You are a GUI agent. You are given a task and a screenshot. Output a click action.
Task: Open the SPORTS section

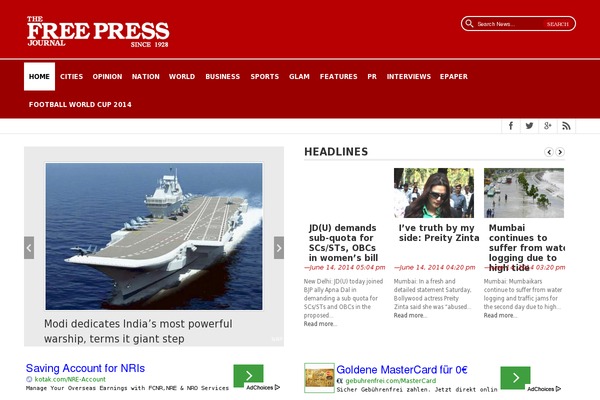265,77
